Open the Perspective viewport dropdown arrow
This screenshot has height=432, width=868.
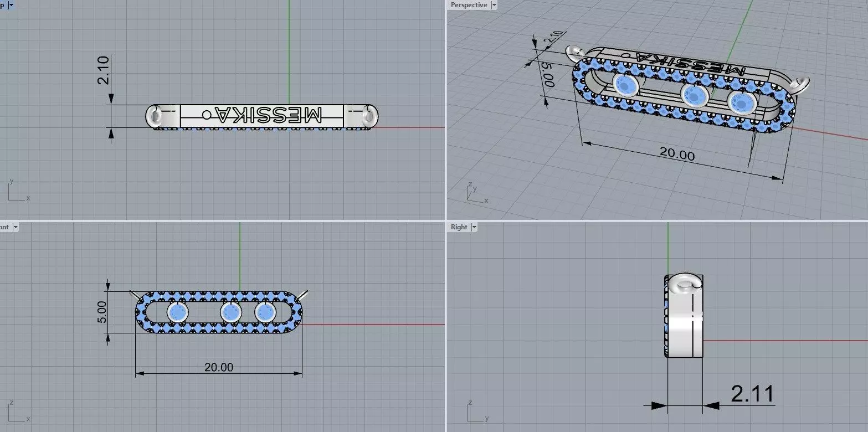click(x=494, y=5)
